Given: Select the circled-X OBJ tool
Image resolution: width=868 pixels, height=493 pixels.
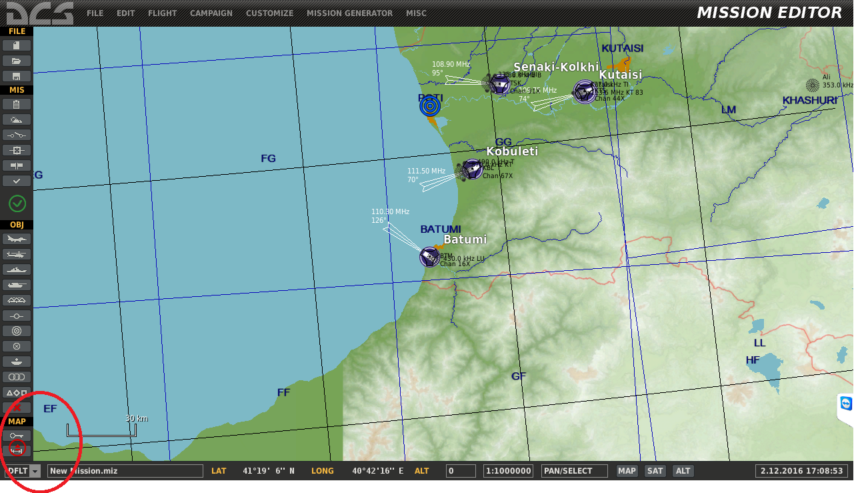Looking at the screenshot, I should [x=17, y=346].
